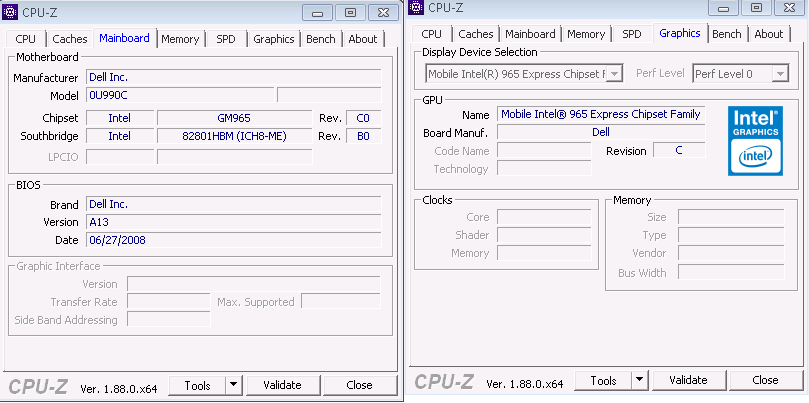Close right CPU-Z window via title bar X
The width and height of the screenshot is (809, 403).
(789, 8)
